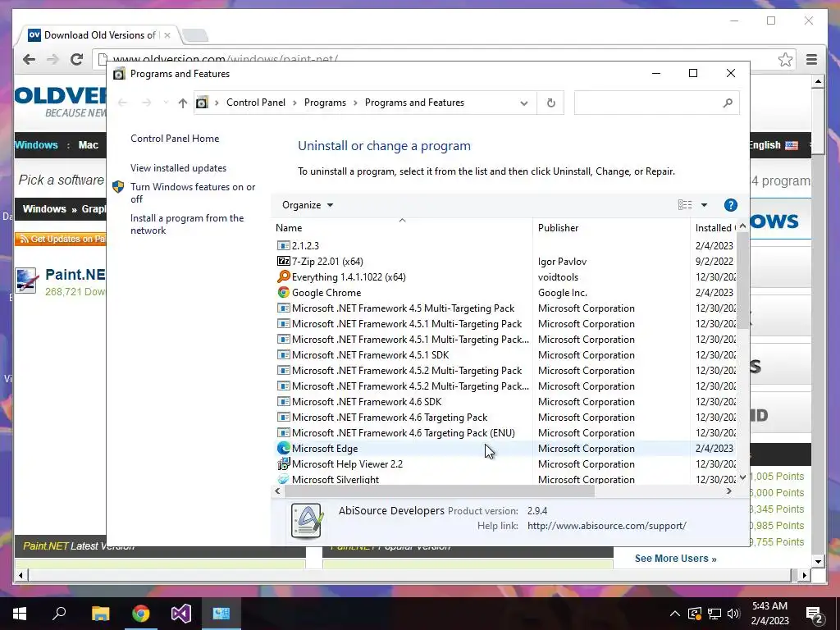
Task: Open the view options dropdown arrow
Action: tap(704, 205)
